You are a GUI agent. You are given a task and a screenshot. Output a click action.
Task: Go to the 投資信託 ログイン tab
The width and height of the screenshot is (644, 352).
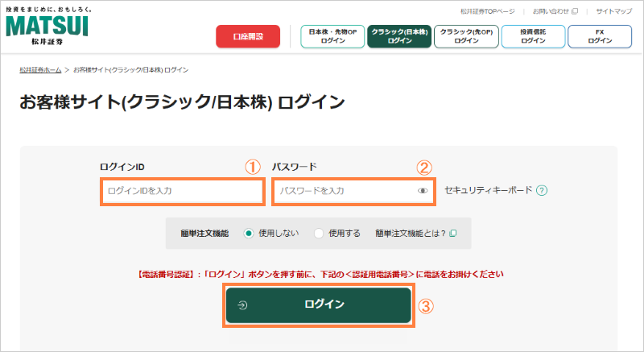click(532, 36)
